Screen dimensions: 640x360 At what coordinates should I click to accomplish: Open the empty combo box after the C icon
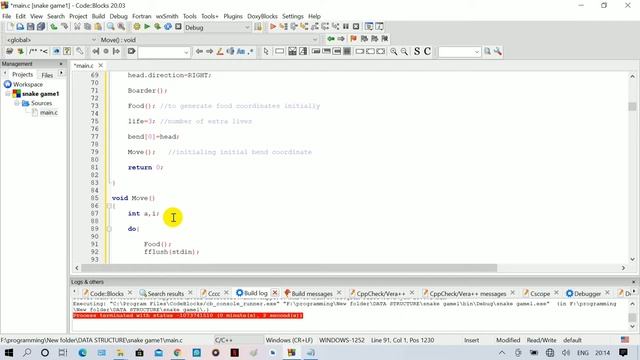[459, 52]
